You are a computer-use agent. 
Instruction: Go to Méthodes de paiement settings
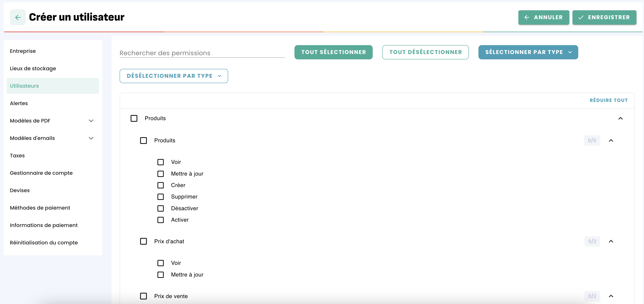tap(40, 208)
